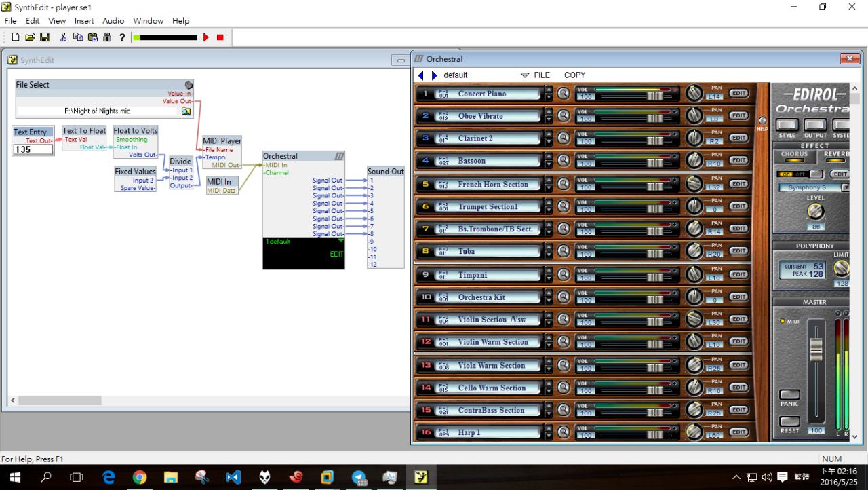868x490 pixels.
Task: Open the Insert menu
Action: coord(84,21)
